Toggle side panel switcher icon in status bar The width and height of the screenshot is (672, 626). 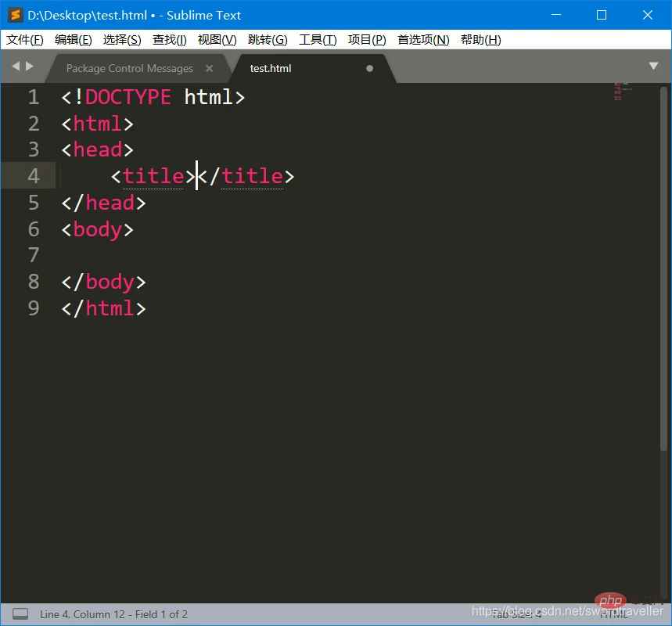(20, 614)
